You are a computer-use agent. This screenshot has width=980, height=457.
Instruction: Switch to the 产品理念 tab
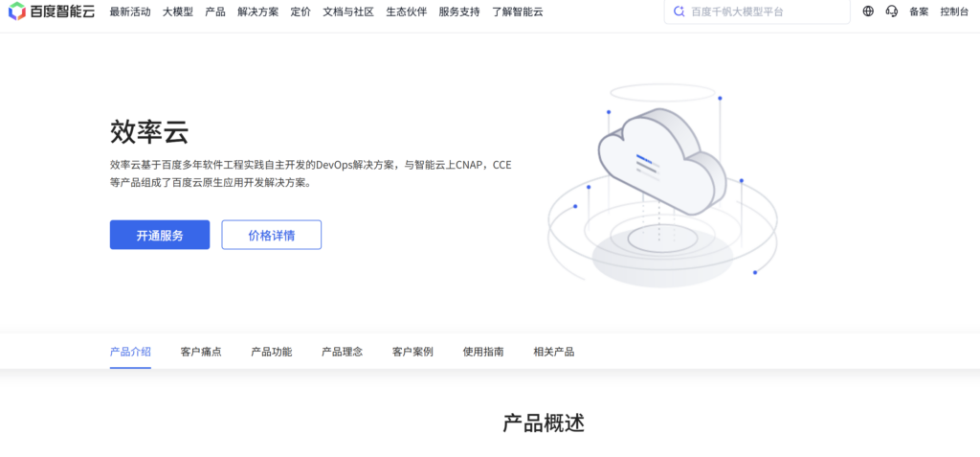[x=343, y=352]
